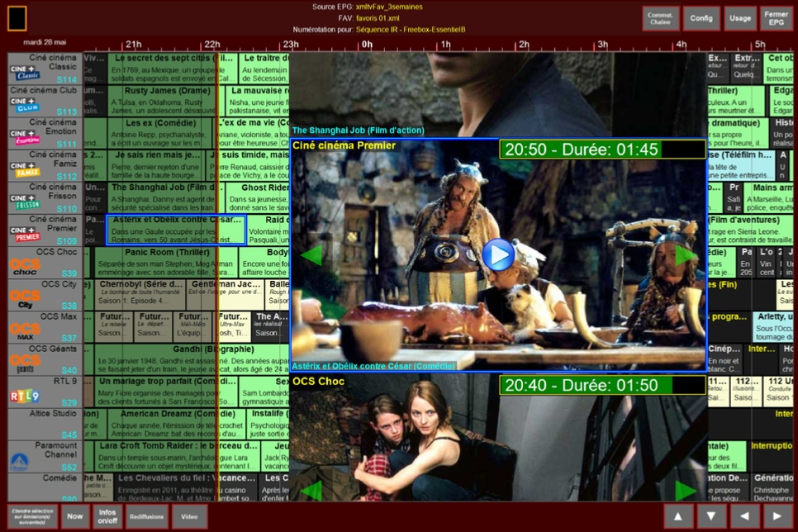
Task: Select the program Ghost Rider
Action: (258, 197)
